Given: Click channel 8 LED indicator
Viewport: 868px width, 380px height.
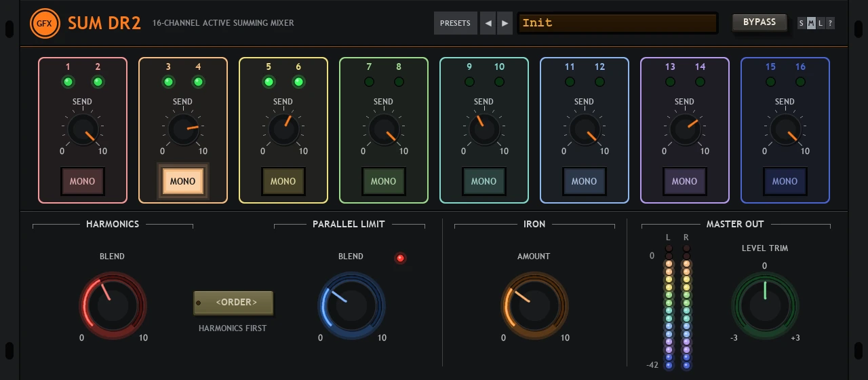Looking at the screenshot, I should coord(399,82).
